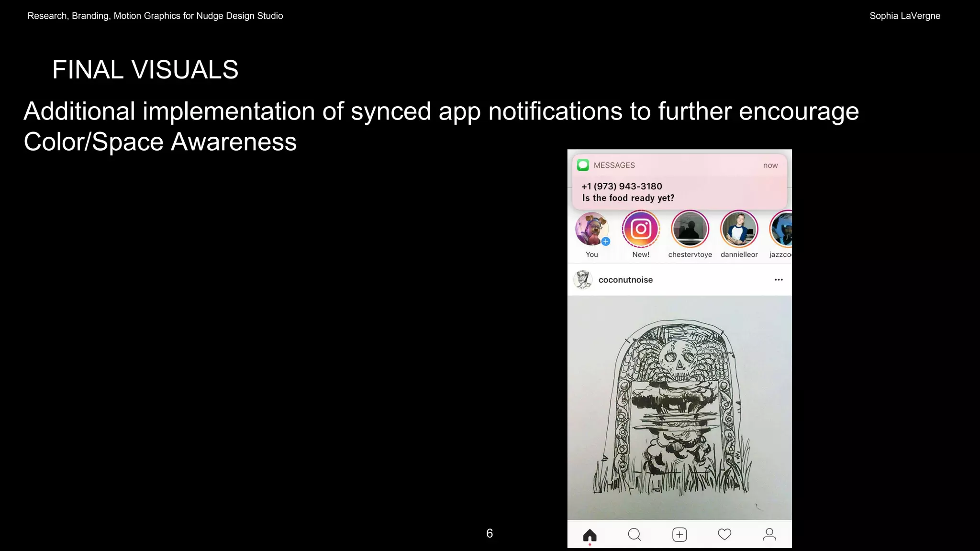Open the Instagram 'New!' story

(641, 229)
